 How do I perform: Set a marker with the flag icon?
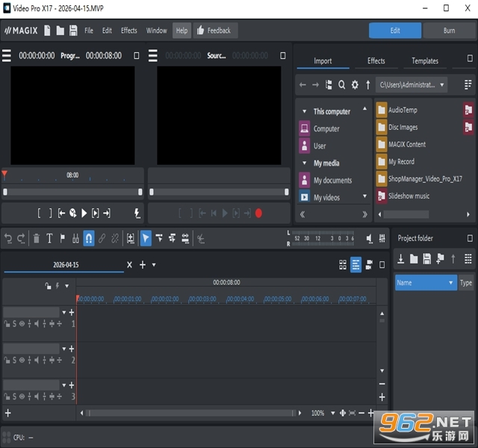coord(63,239)
